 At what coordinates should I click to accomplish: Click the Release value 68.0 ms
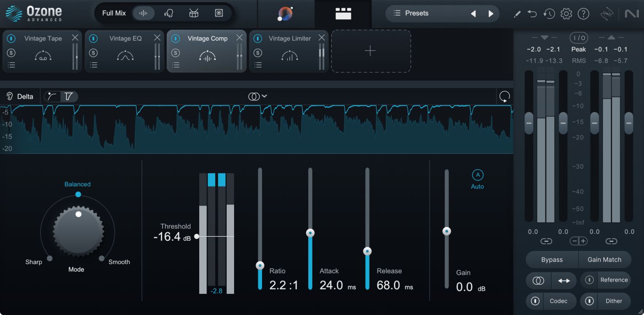click(x=395, y=285)
